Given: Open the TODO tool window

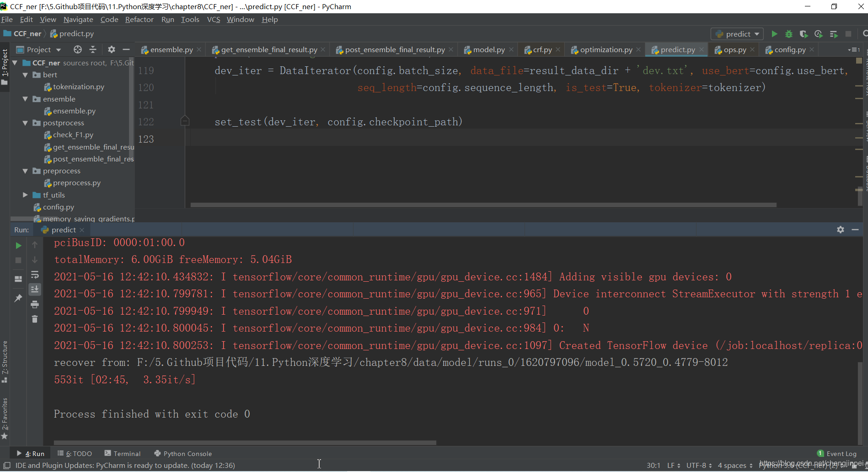Looking at the screenshot, I should pyautogui.click(x=75, y=453).
